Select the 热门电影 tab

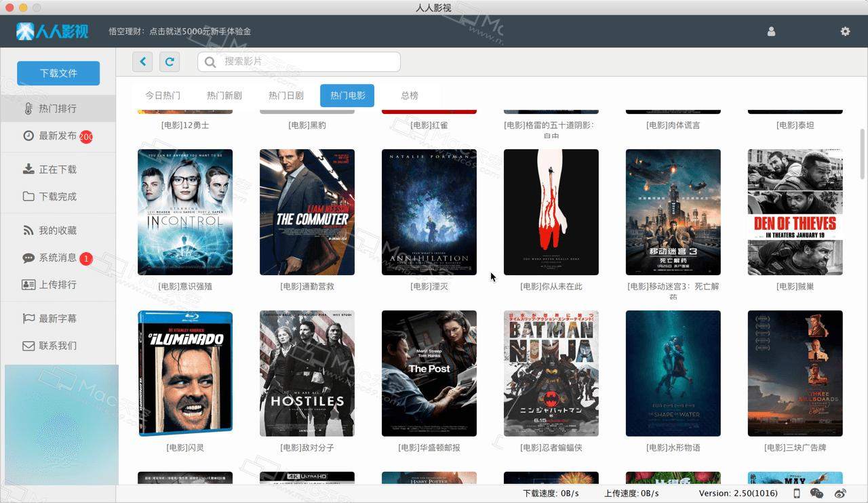coord(347,96)
